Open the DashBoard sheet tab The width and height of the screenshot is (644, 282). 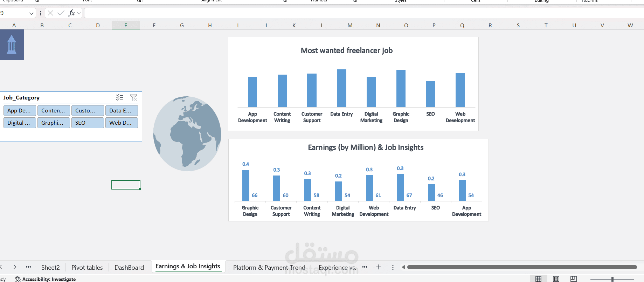[129, 267]
